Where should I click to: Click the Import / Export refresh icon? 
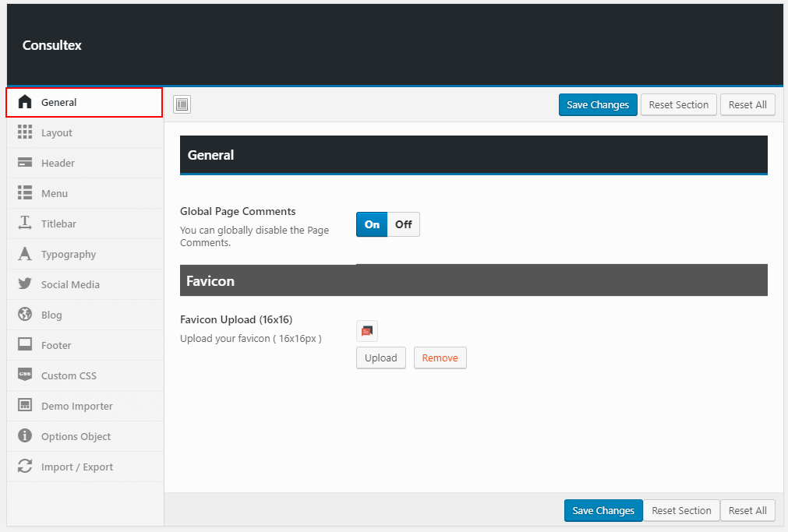pyautogui.click(x=25, y=467)
